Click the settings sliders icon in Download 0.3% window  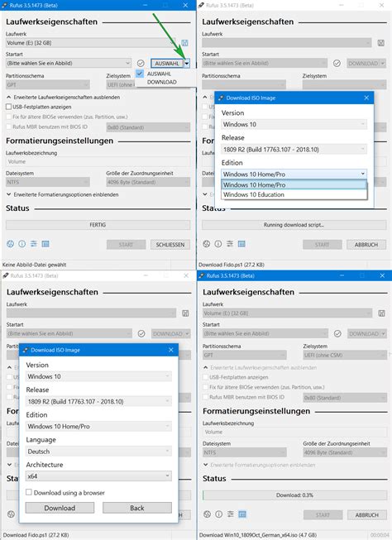point(231,514)
